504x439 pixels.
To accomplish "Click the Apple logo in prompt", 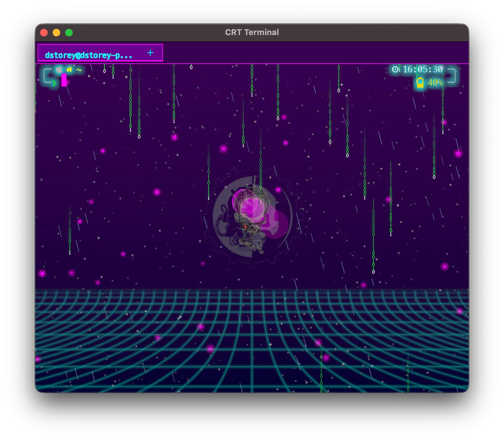I will click(59, 70).
